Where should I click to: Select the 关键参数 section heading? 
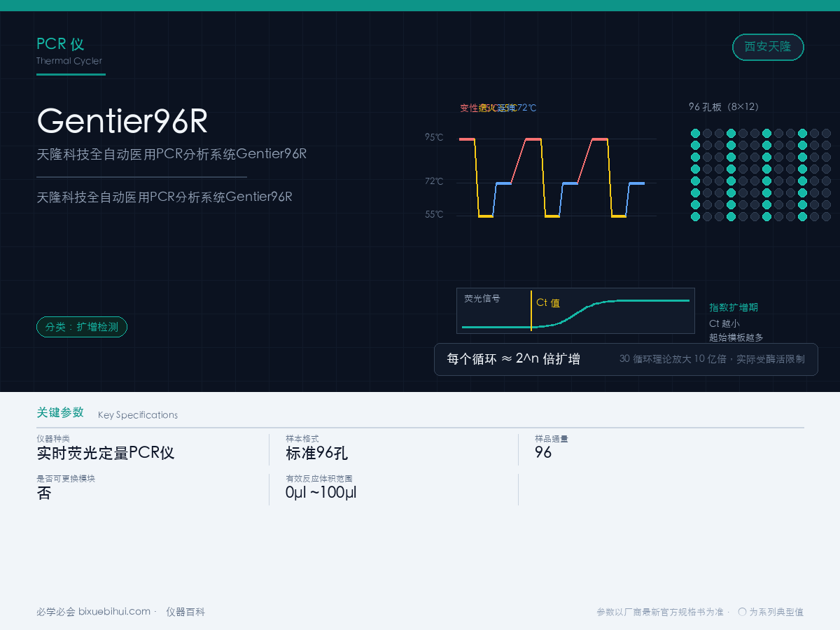(x=60, y=412)
